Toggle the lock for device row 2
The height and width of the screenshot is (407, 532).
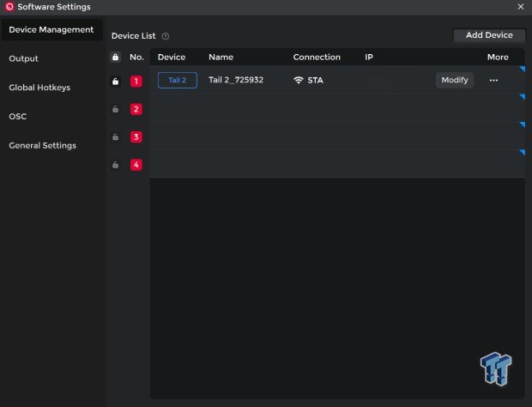tap(115, 109)
